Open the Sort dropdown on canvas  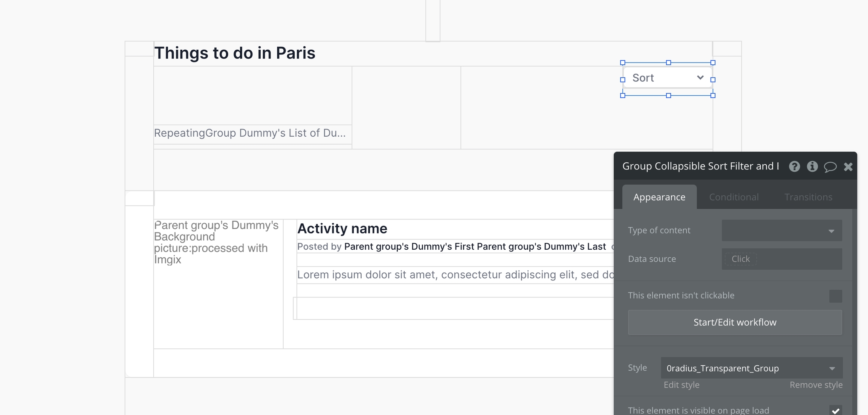[667, 78]
